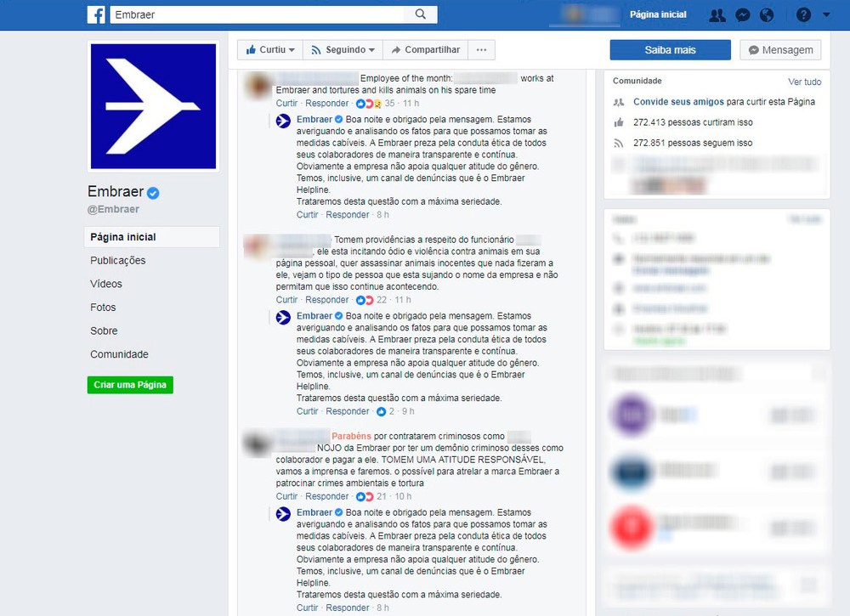Image resolution: width=850 pixels, height=616 pixels.
Task: Click the Embraer search input field
Action: (258, 14)
